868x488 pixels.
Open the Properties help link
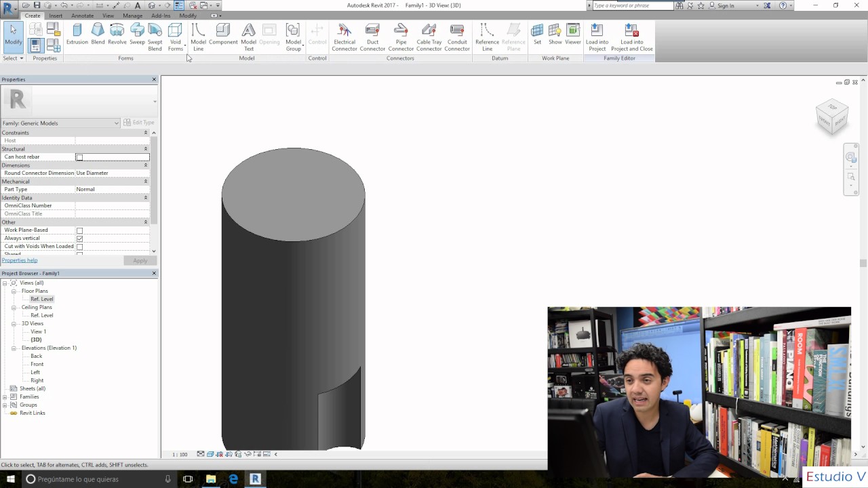(x=20, y=260)
